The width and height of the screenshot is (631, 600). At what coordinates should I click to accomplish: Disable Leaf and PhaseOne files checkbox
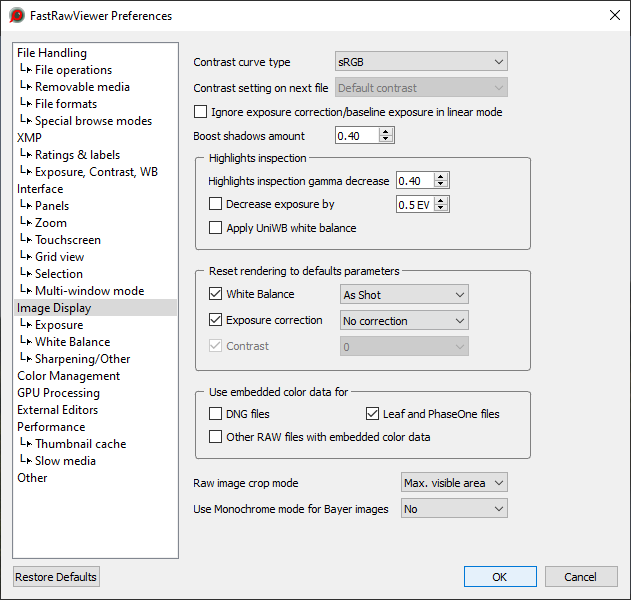point(373,414)
